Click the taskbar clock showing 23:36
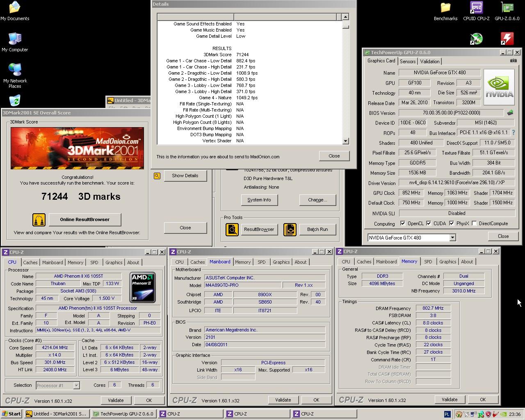 pyautogui.click(x=514, y=414)
